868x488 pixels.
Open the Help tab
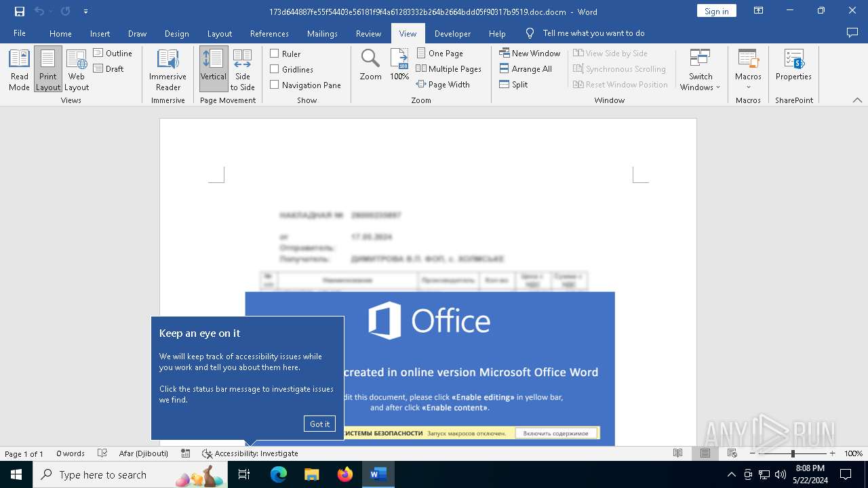click(497, 33)
